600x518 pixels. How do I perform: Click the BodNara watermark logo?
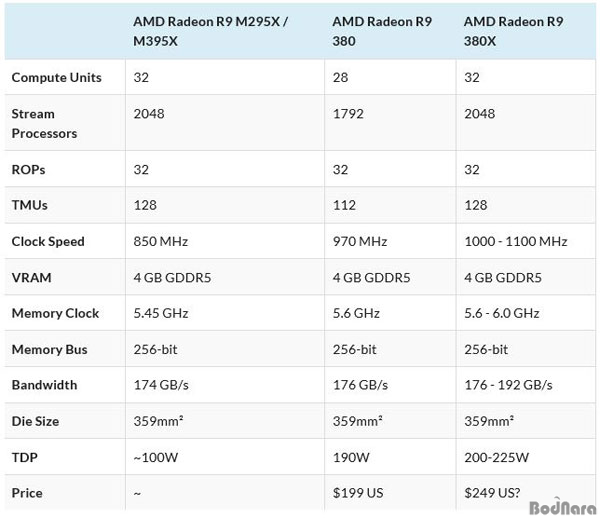562,507
